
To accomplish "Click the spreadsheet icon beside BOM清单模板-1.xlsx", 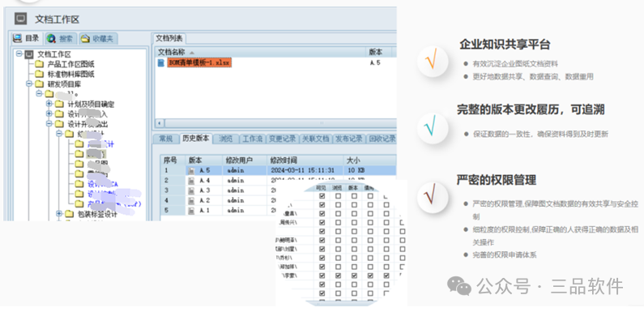I will (161, 62).
